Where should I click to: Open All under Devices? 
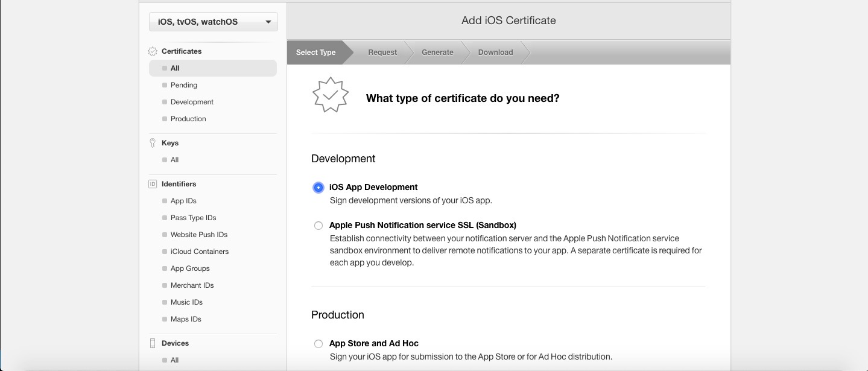click(174, 360)
